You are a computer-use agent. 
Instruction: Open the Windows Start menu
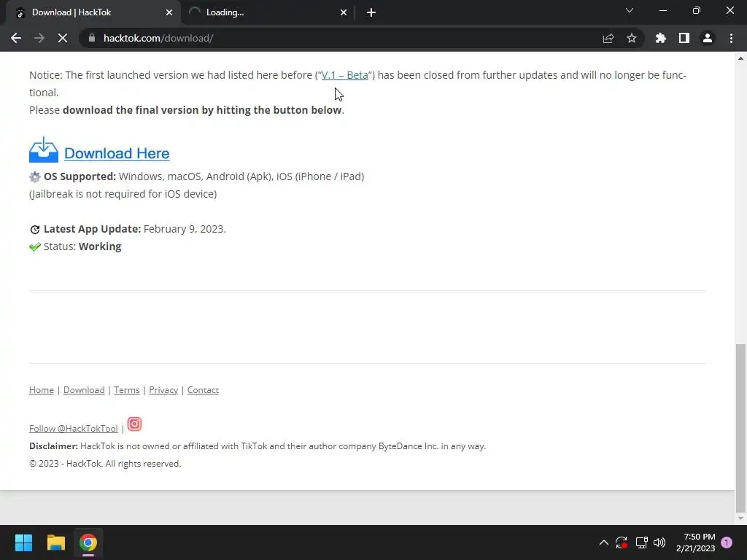click(23, 542)
